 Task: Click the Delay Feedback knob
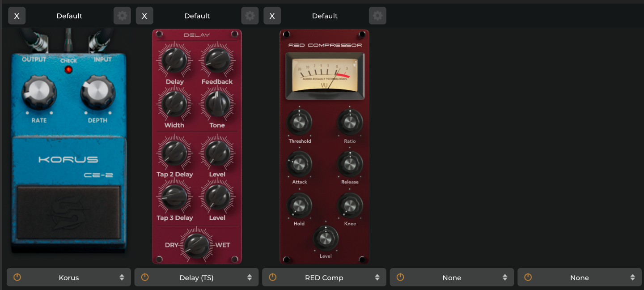[x=217, y=61]
